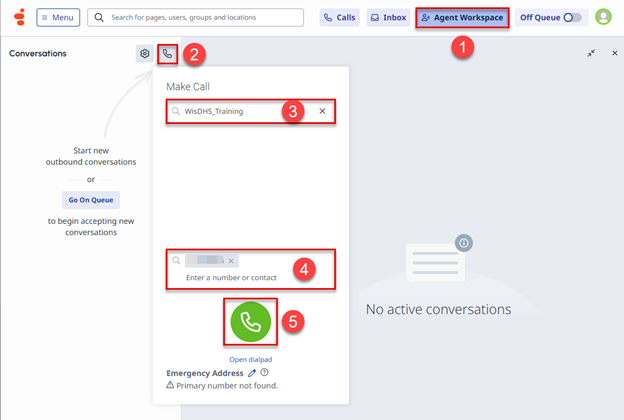Open the Inbox
The width and height of the screenshot is (624, 420).
pyautogui.click(x=387, y=18)
